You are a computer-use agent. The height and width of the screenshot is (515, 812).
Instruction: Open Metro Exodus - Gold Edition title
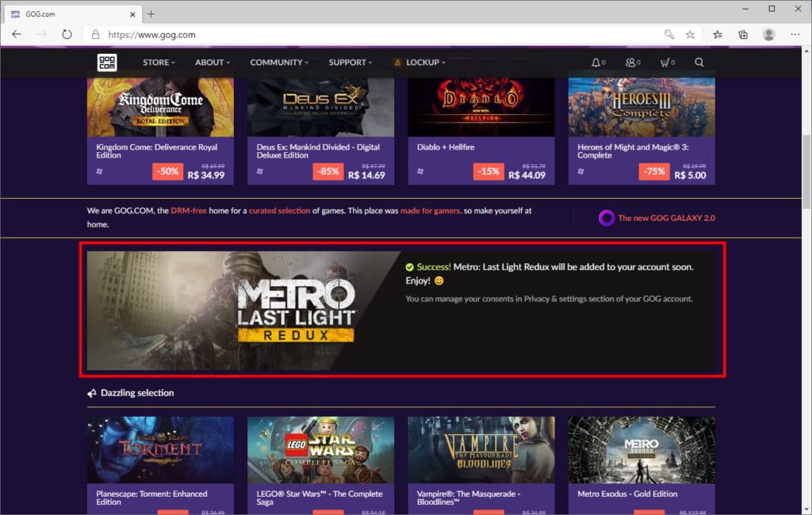[627, 494]
